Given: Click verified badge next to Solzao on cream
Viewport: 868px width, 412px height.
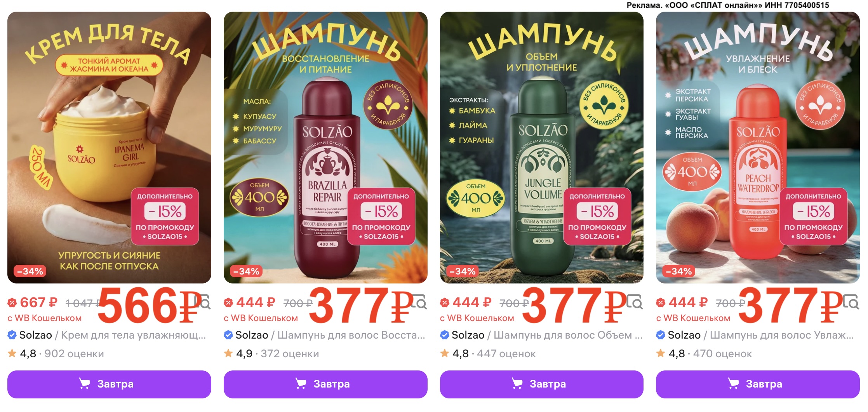Looking at the screenshot, I should coord(12,335).
